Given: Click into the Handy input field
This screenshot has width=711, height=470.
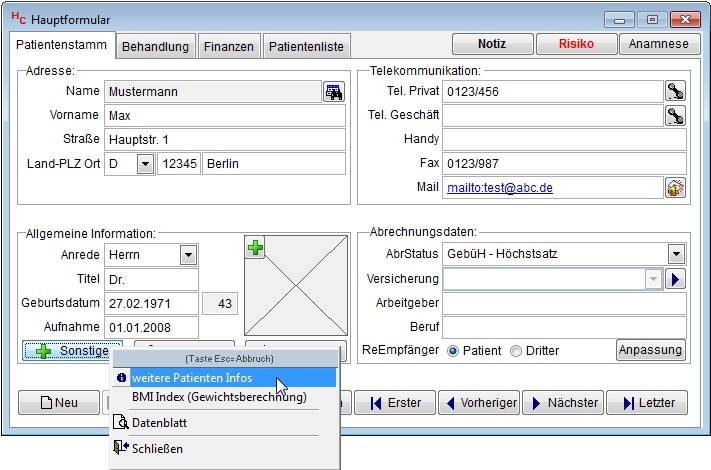Looking at the screenshot, I should pyautogui.click(x=564, y=139).
